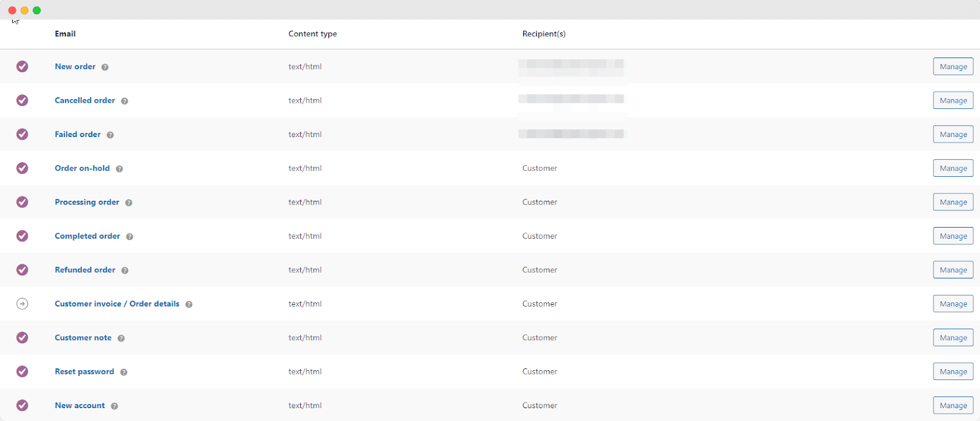The width and height of the screenshot is (980, 421).
Task: Click the help icon beside Cancelled order
Action: [x=124, y=101]
